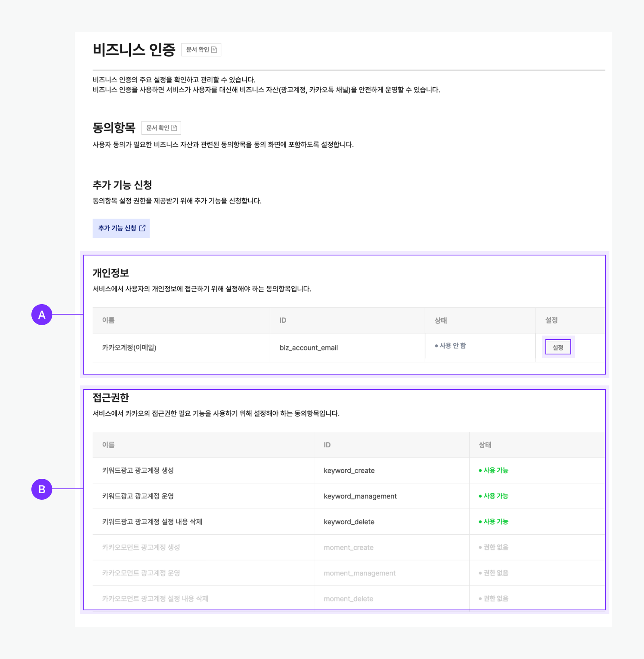The image size is (644, 659).
Task: Click 카카오모먼트 광고계정 운영 row name
Action: [141, 573]
